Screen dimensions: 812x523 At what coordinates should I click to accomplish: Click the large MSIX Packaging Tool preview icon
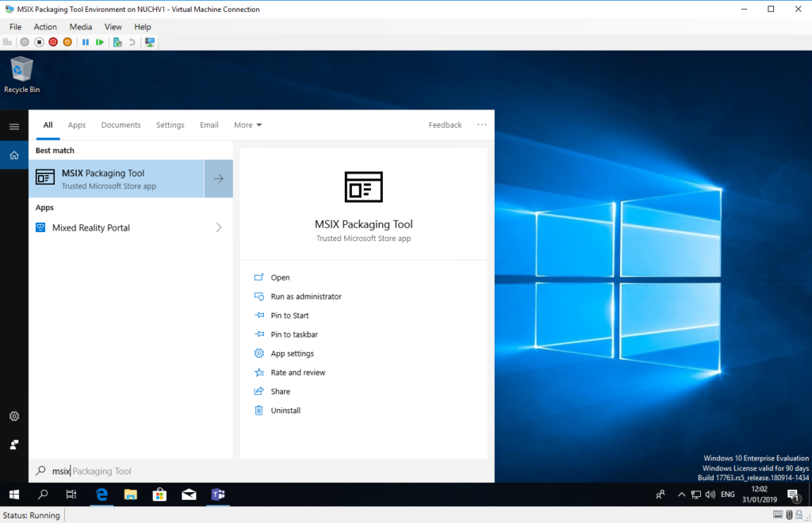click(x=363, y=187)
